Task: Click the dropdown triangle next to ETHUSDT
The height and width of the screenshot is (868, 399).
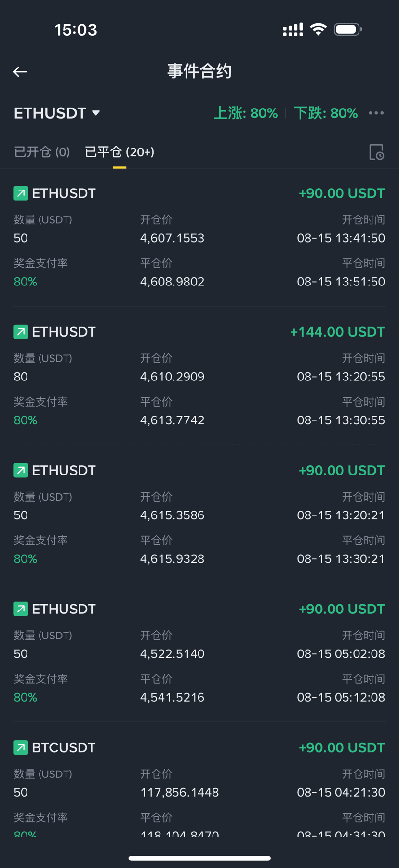Action: [x=96, y=113]
